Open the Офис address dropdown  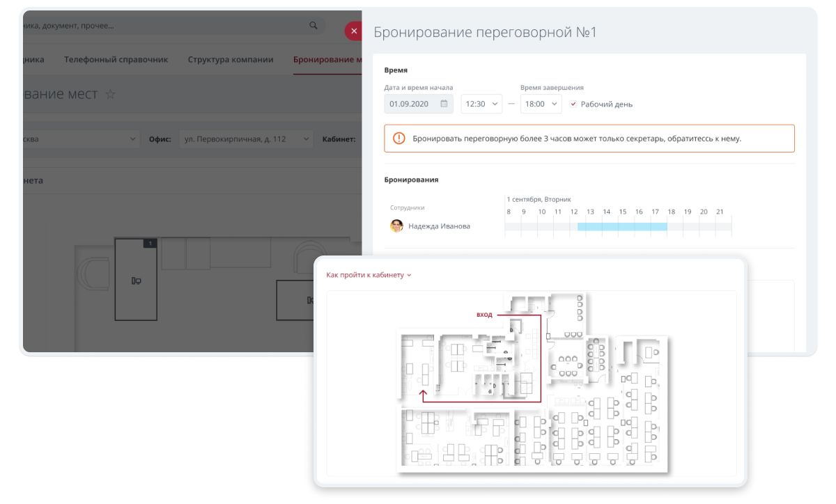coord(246,139)
